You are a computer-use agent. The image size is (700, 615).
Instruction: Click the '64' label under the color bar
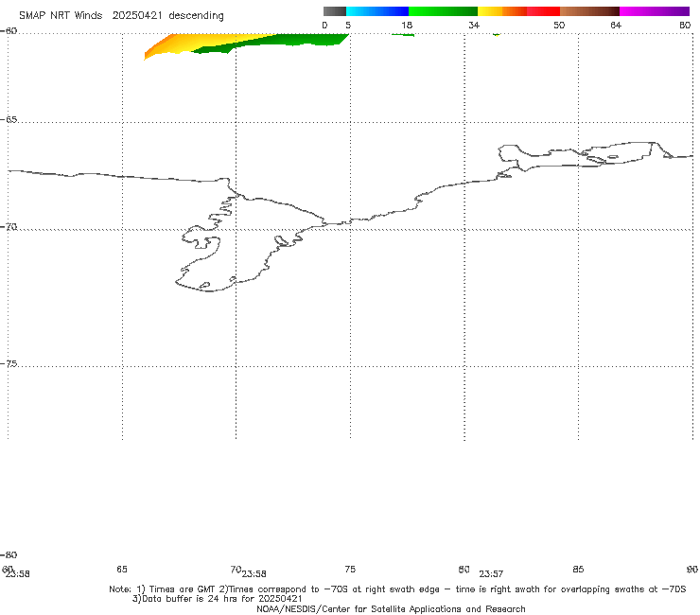(616, 25)
